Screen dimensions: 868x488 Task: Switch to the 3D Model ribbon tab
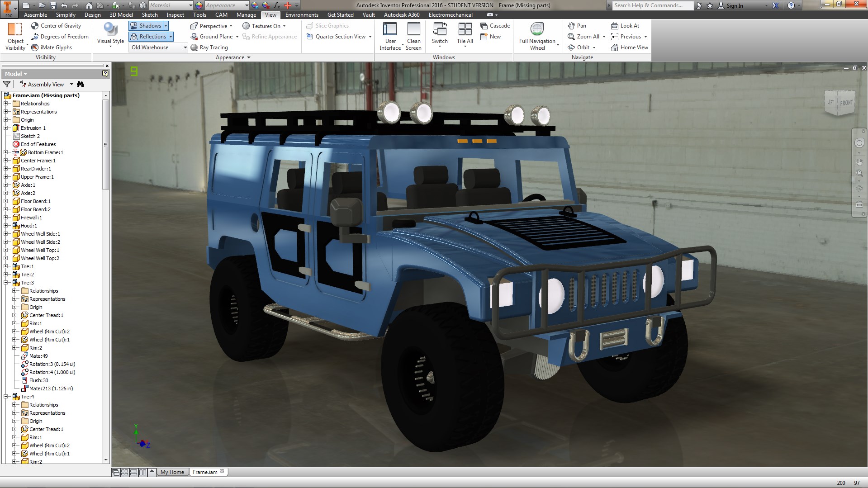coord(121,14)
